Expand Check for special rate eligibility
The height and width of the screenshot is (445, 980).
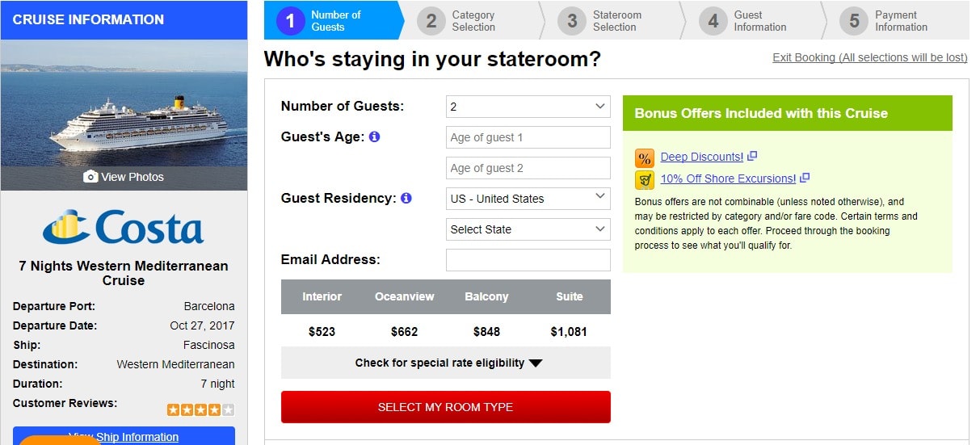click(x=446, y=363)
